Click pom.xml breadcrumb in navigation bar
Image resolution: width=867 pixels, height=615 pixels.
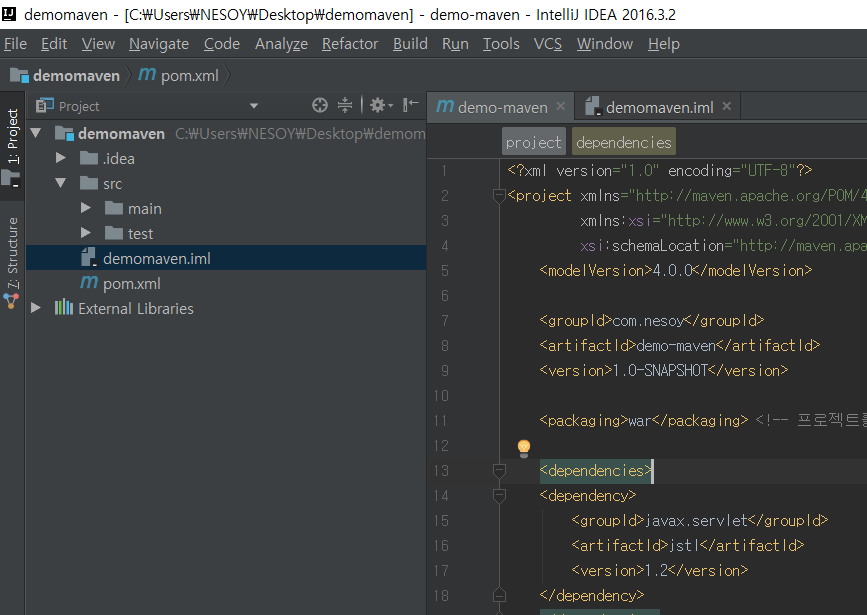pyautogui.click(x=179, y=76)
